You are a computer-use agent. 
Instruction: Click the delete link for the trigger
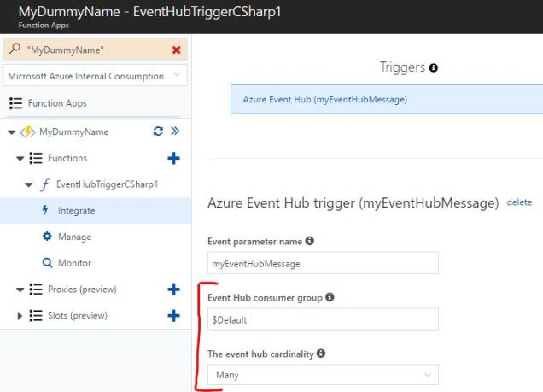519,202
